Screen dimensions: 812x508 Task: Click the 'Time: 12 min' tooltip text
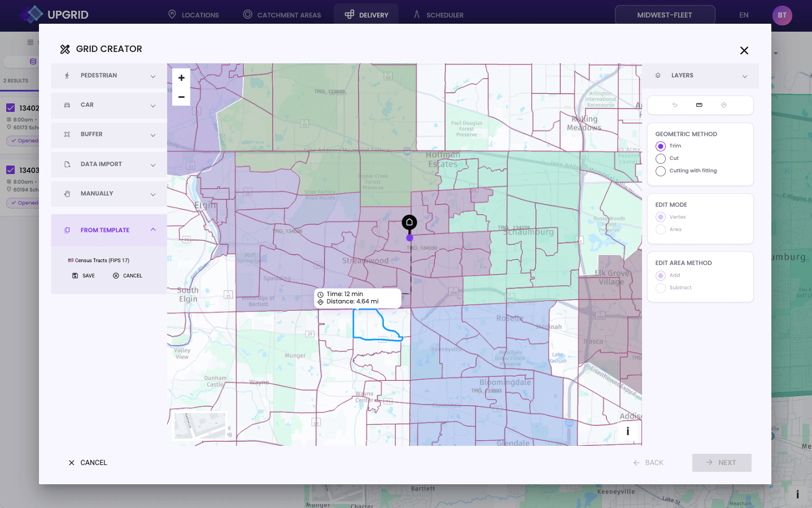[345, 294]
